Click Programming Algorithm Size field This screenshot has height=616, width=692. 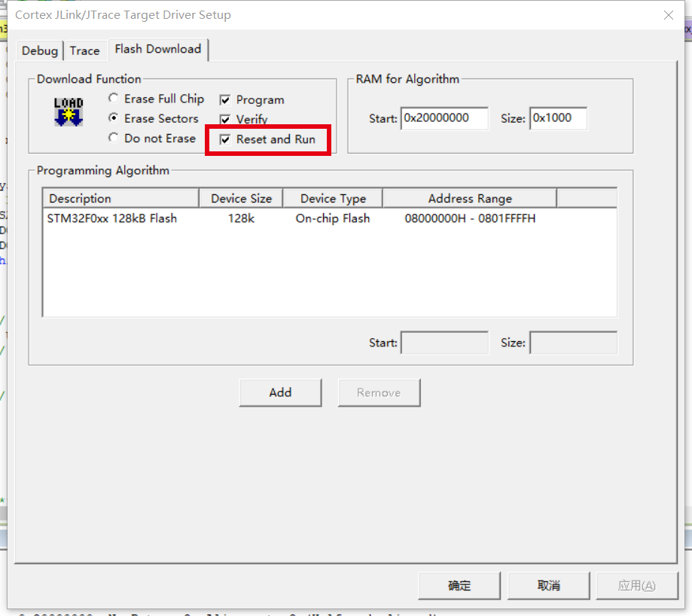click(573, 343)
